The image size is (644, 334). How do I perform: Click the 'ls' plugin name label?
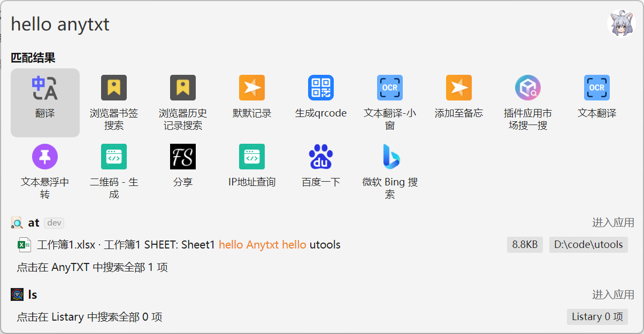33,294
